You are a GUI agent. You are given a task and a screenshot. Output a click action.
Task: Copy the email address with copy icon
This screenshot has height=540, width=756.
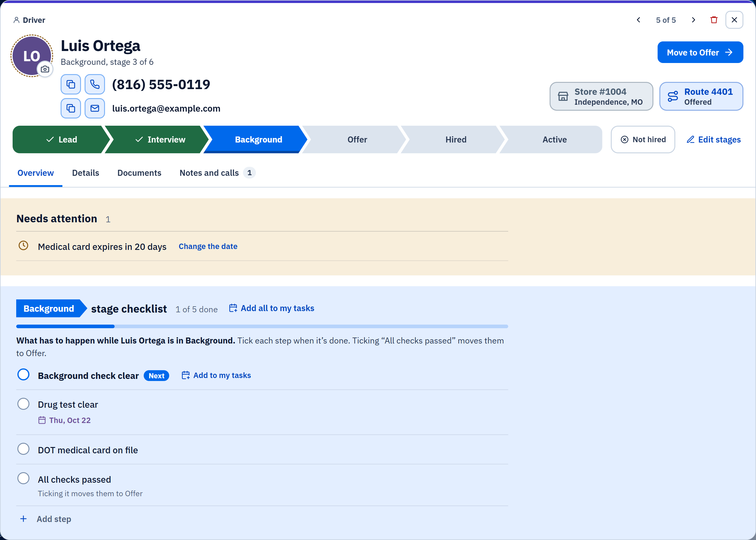pyautogui.click(x=70, y=108)
